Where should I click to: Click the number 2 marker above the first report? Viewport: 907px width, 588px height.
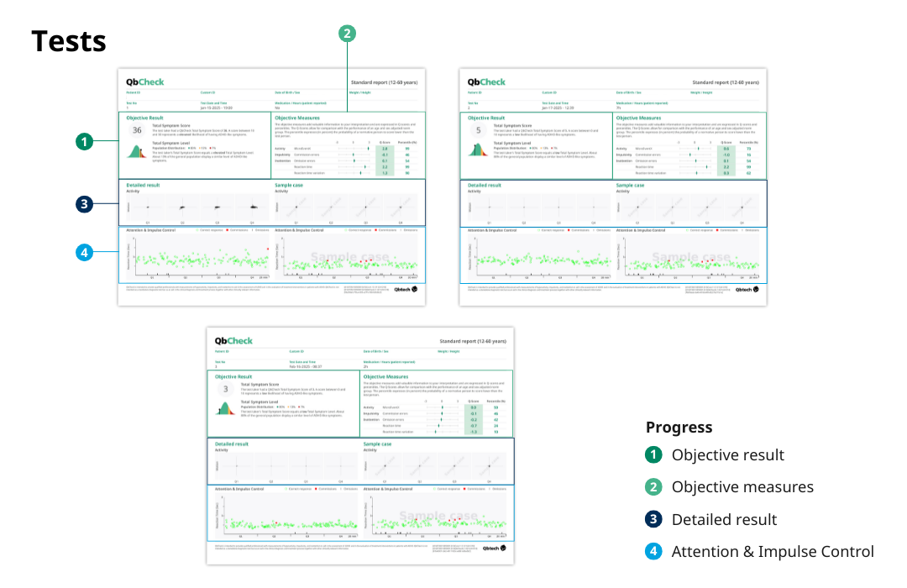coord(347,34)
